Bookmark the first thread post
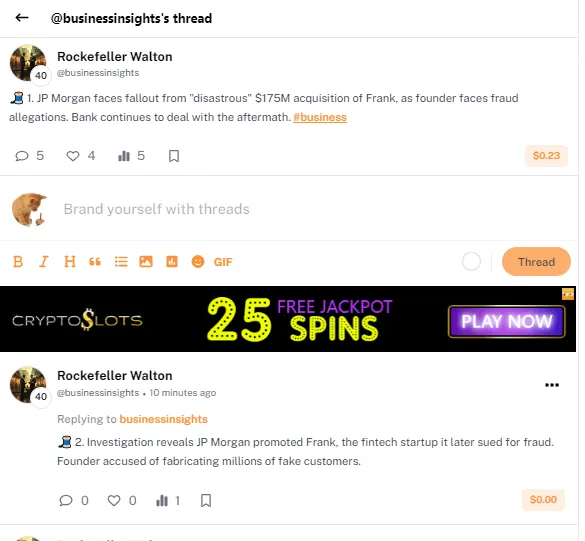The height and width of the screenshot is (541, 585). coord(174,156)
